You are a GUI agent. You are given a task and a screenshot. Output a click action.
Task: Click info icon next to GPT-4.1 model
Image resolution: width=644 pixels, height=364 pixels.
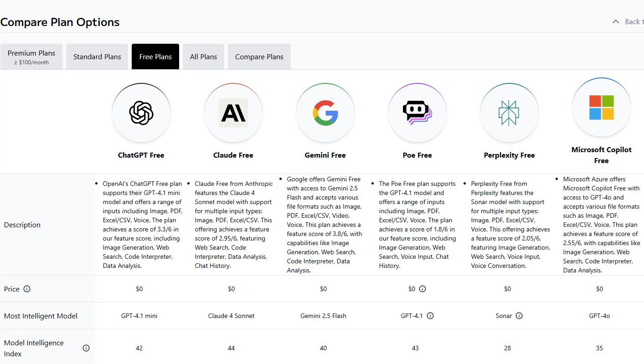pyautogui.click(x=430, y=316)
